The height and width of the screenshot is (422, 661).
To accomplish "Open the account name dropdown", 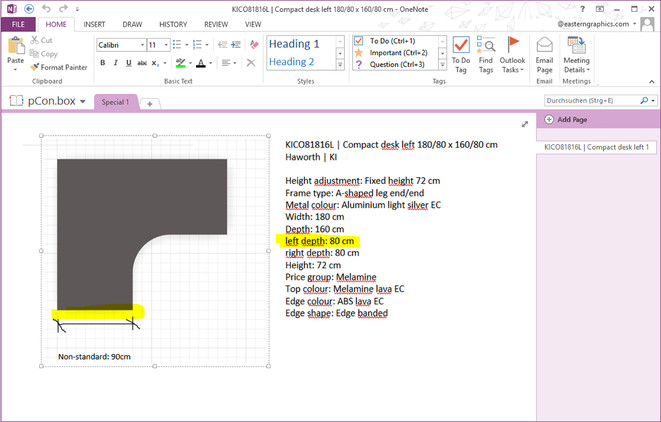I will pyautogui.click(x=634, y=24).
